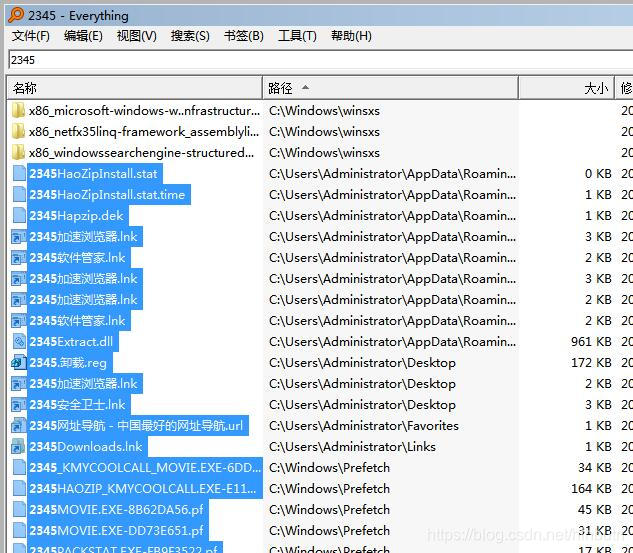Open the 工具(T) menu

(297, 36)
